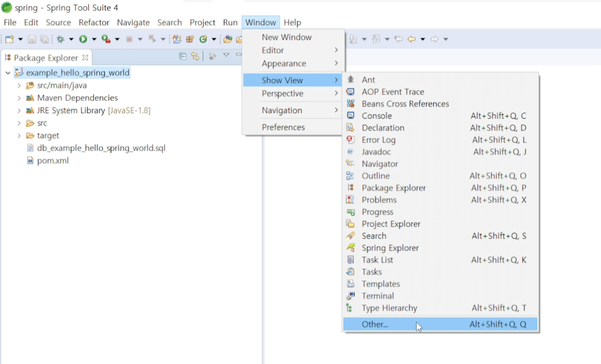Expand the Perspective submenu
Screen dimensions: 601x364
(x=293, y=93)
